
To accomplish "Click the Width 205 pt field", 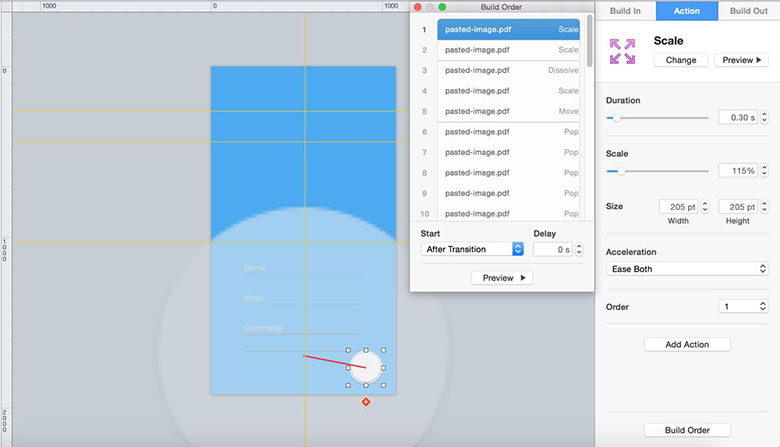I will pos(679,206).
